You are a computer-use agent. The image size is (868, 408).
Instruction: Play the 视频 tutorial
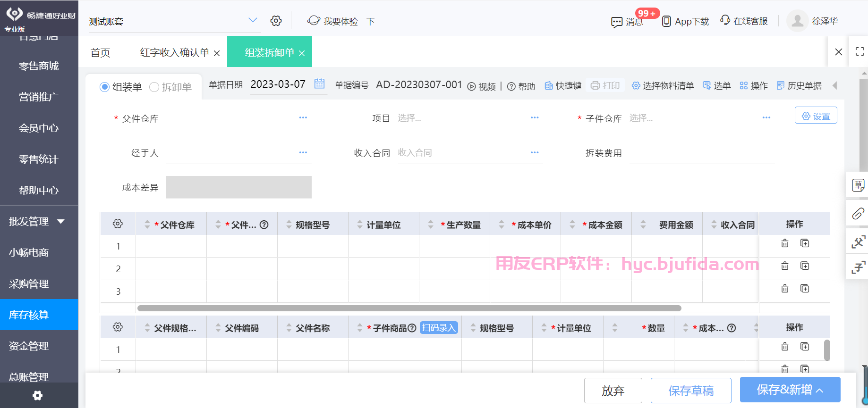pos(482,86)
